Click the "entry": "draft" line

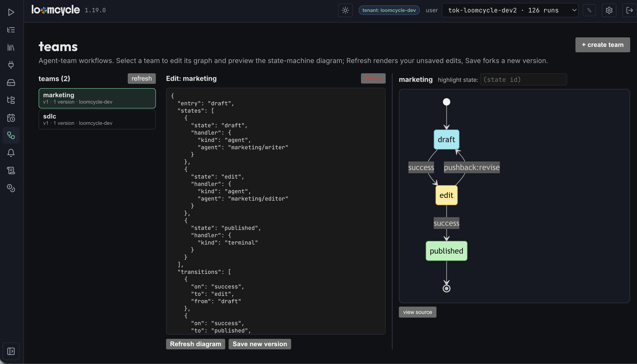click(206, 103)
